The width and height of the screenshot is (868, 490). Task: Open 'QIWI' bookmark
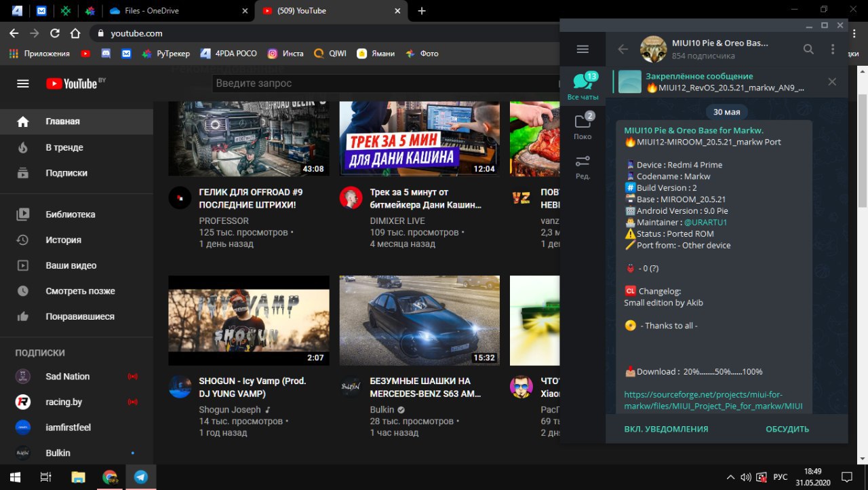point(330,54)
